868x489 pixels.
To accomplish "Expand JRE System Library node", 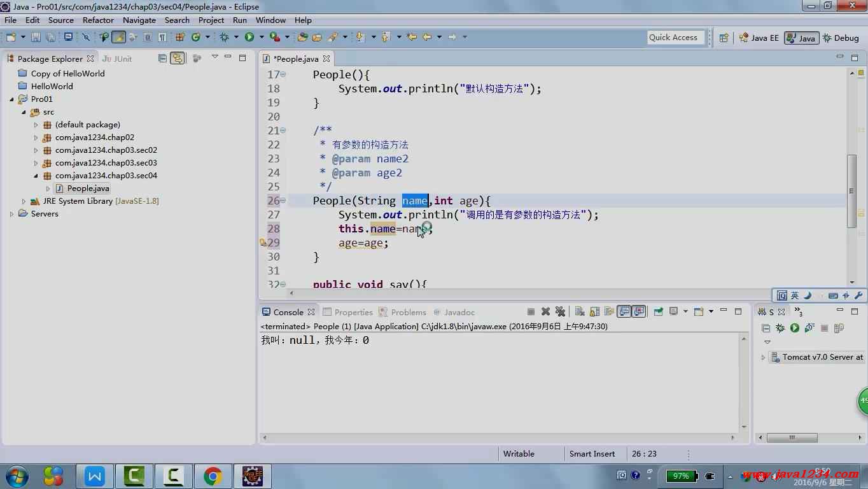I will (24, 201).
